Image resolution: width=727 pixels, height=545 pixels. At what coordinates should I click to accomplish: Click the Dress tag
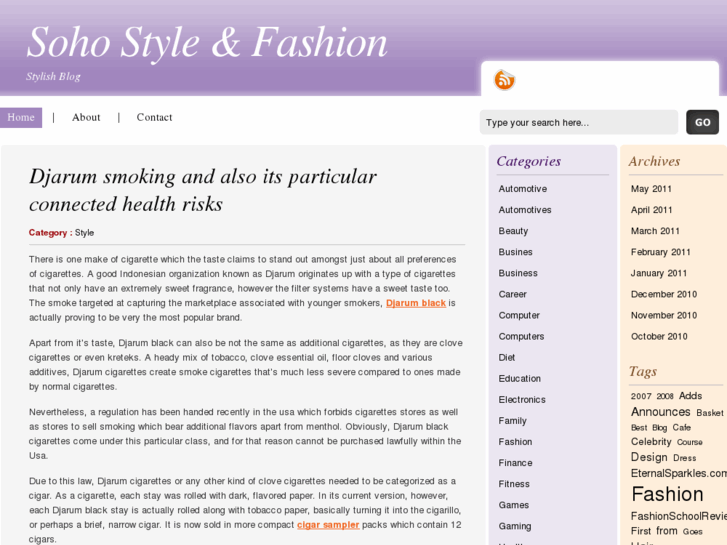click(x=684, y=458)
